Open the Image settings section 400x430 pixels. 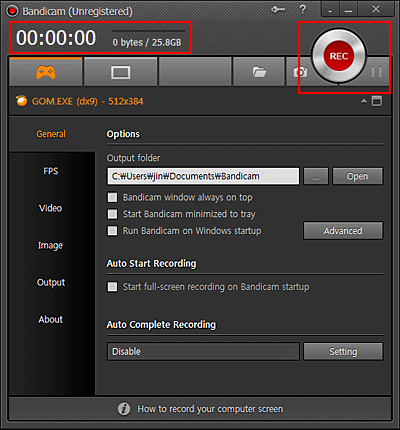51,245
